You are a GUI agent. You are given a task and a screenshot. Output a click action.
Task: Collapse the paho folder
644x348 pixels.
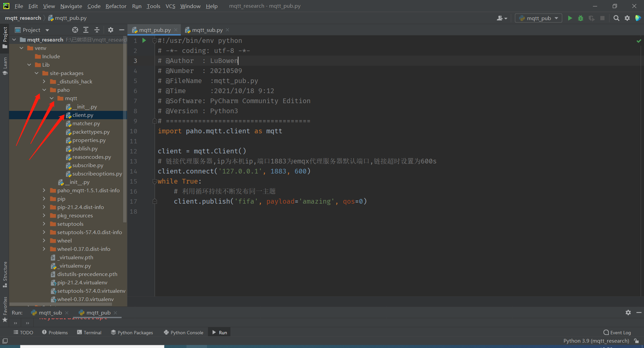click(44, 90)
